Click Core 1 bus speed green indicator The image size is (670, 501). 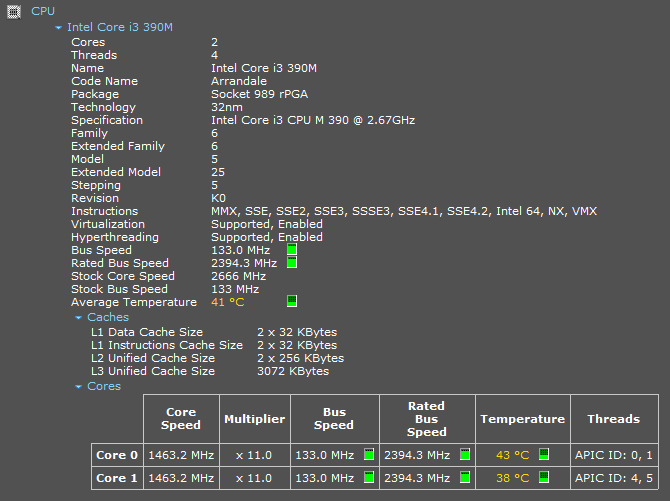(368, 478)
